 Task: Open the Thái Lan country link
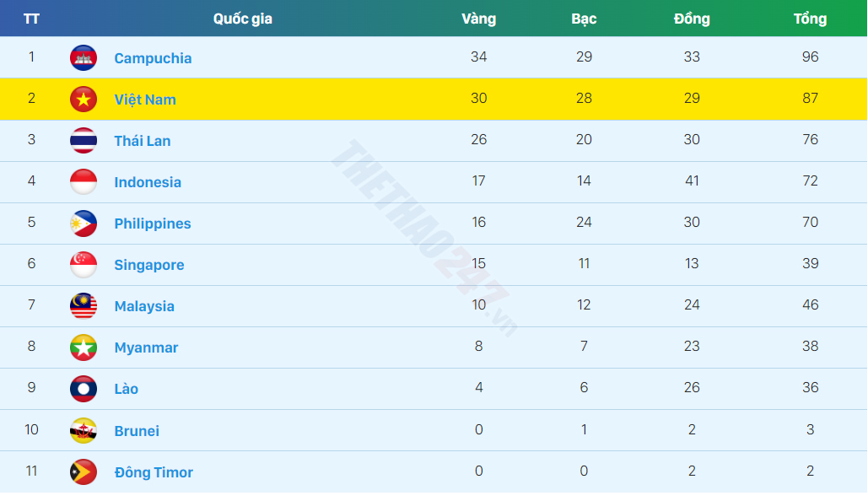click(143, 141)
